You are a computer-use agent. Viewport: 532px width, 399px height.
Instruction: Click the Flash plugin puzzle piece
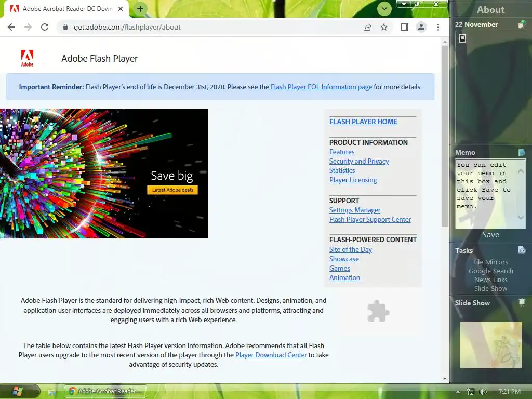(378, 311)
